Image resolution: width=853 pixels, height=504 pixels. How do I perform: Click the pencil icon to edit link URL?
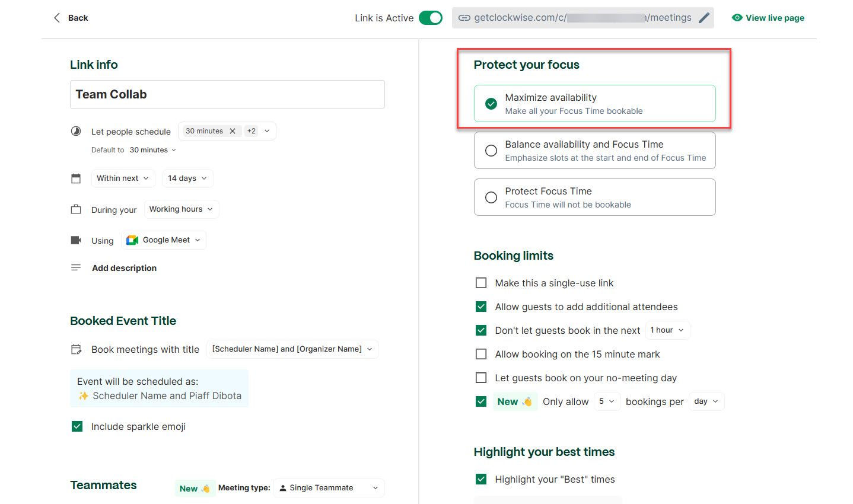[x=704, y=18]
